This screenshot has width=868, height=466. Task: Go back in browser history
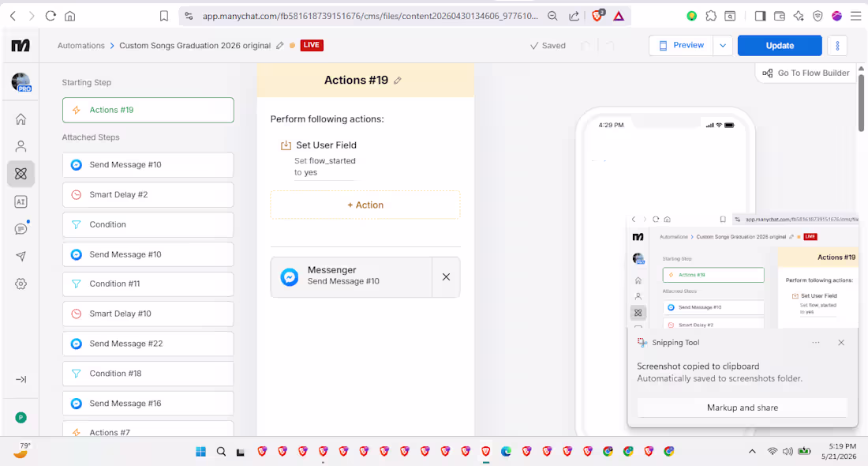[x=13, y=16]
